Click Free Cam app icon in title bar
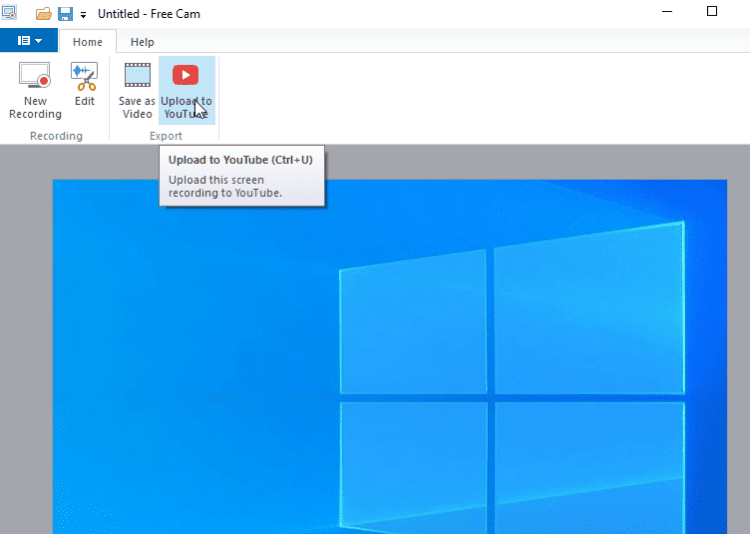 tap(10, 13)
